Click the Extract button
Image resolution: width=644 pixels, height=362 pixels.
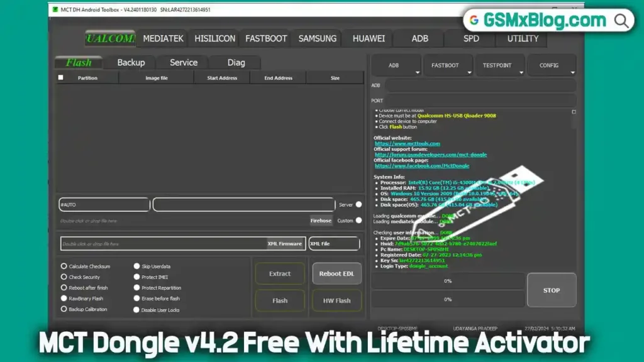point(280,273)
